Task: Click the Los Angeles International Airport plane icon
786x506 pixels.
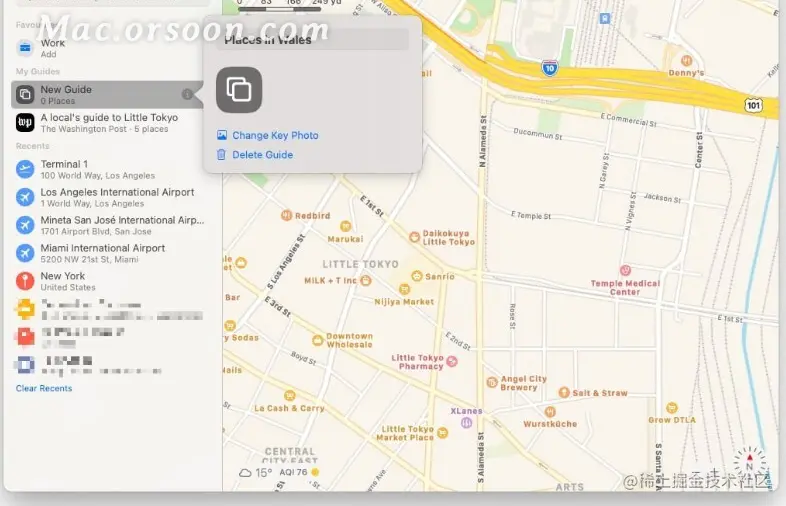Action: click(25, 197)
